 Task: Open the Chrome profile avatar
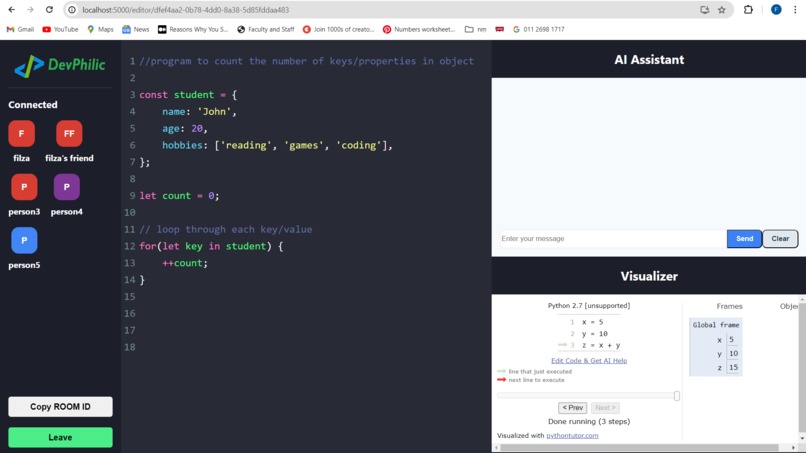776,10
